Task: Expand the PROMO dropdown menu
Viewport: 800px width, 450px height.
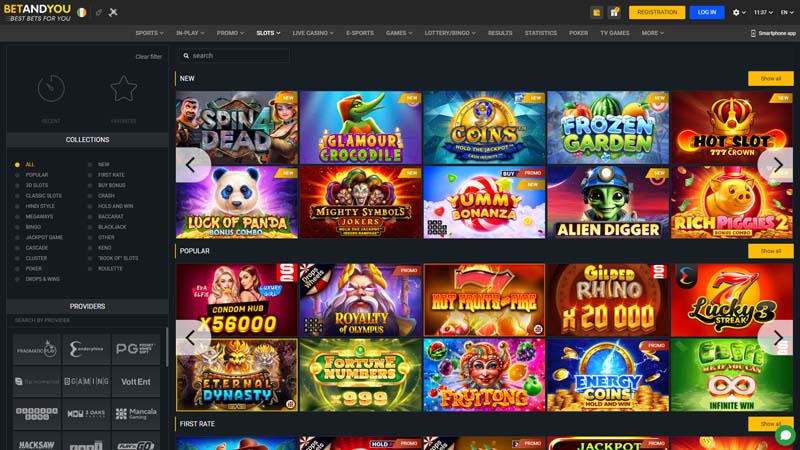Action: point(230,33)
